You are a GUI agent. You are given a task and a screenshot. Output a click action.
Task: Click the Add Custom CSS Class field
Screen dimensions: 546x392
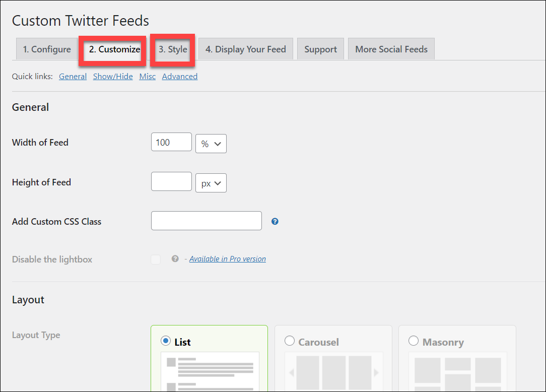pyautogui.click(x=207, y=221)
